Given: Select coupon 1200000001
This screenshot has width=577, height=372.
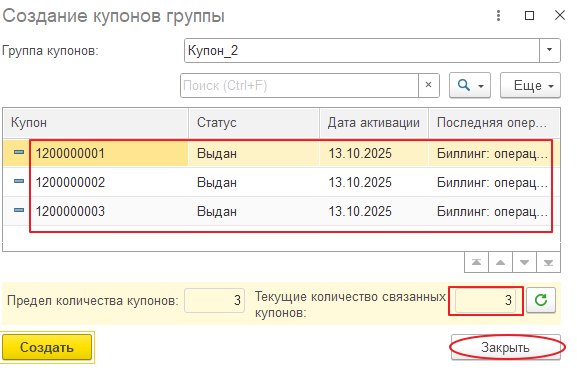Looking at the screenshot, I should 70,153.
